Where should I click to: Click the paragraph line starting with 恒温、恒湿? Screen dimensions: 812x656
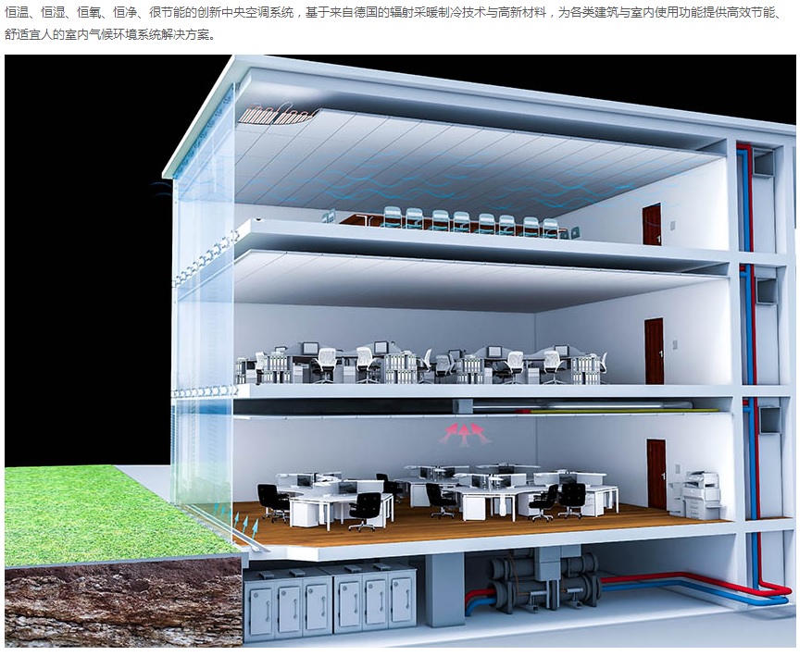[394, 12]
